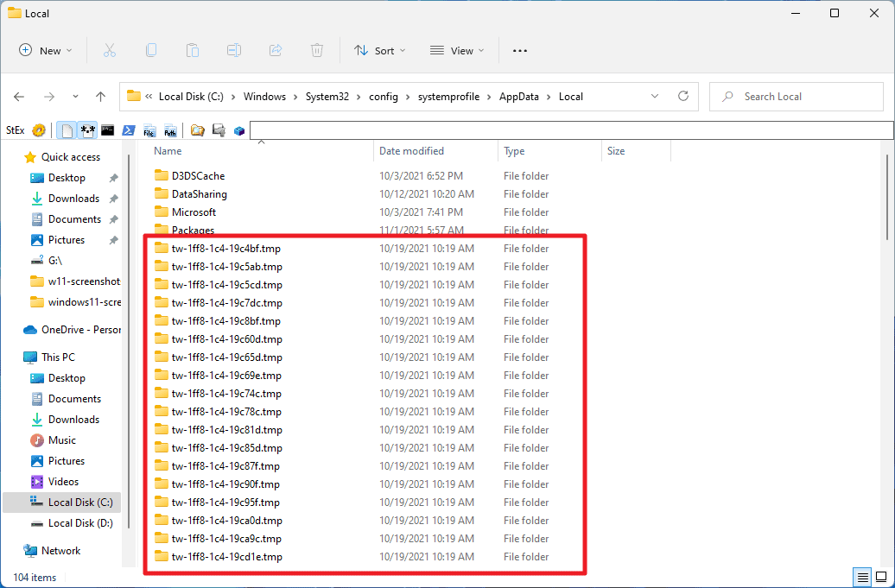Open the Sort dropdown

click(x=379, y=50)
